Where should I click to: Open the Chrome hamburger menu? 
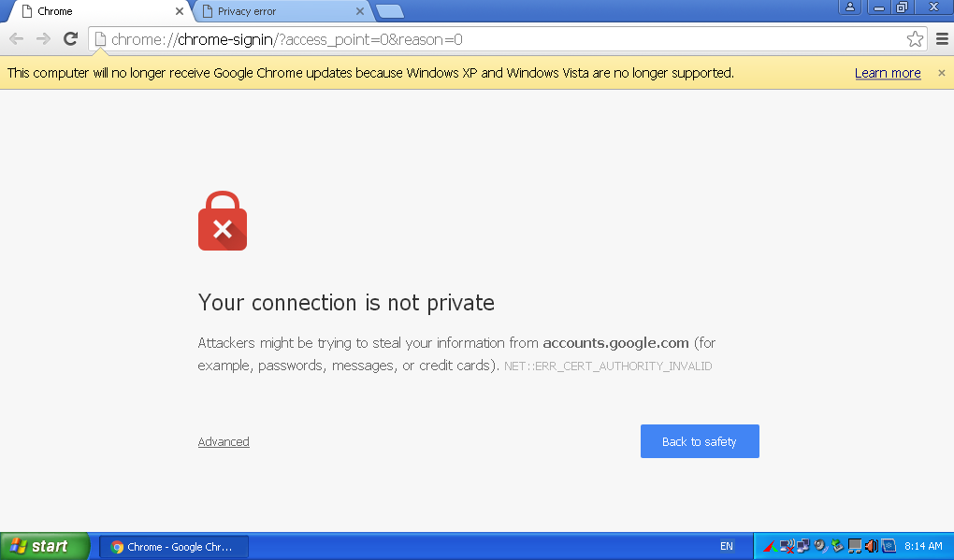(x=941, y=39)
